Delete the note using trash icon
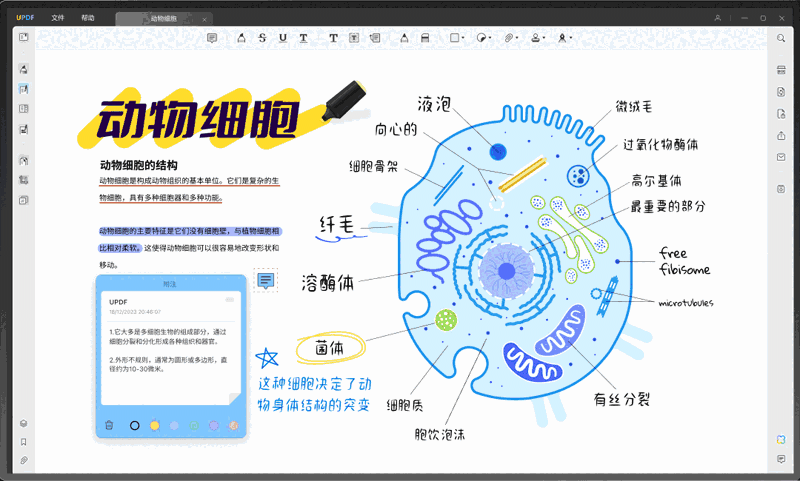Viewport: 800px width, 481px height. [109, 425]
